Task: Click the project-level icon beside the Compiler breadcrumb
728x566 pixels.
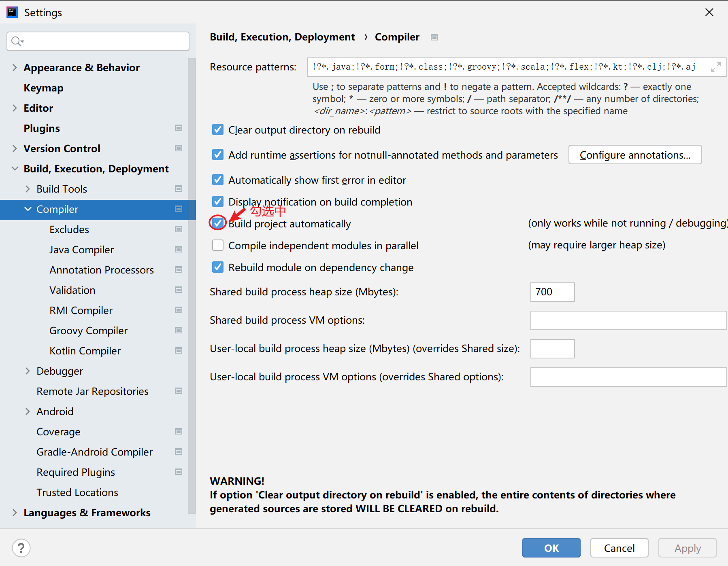Action: coord(434,38)
